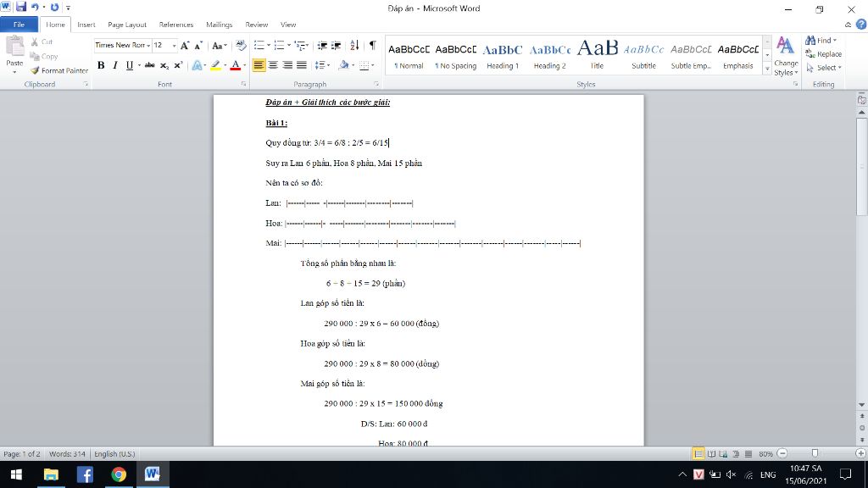Toggle Italic formatting
The image size is (868, 488).
click(115, 65)
